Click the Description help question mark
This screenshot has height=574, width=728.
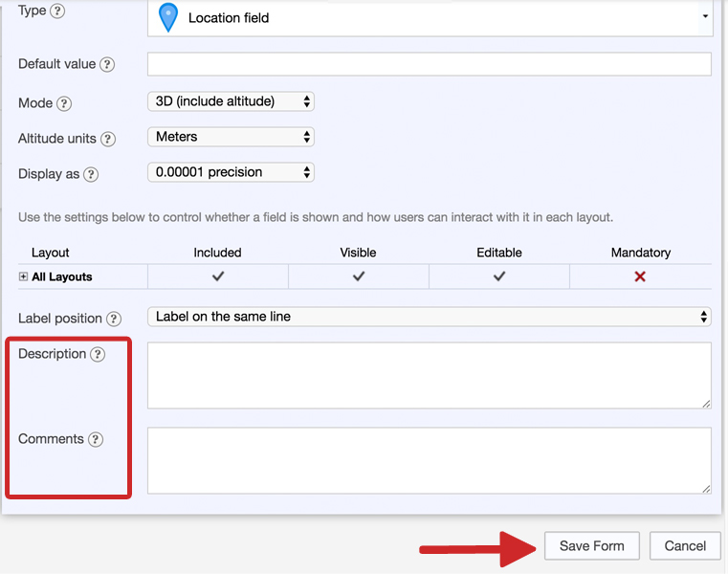(98, 354)
